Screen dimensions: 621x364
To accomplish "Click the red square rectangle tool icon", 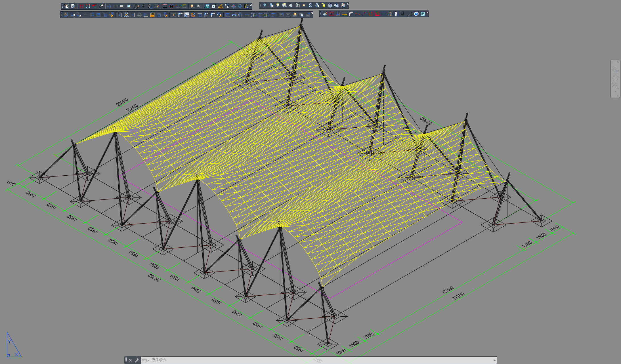I will click(x=370, y=14).
